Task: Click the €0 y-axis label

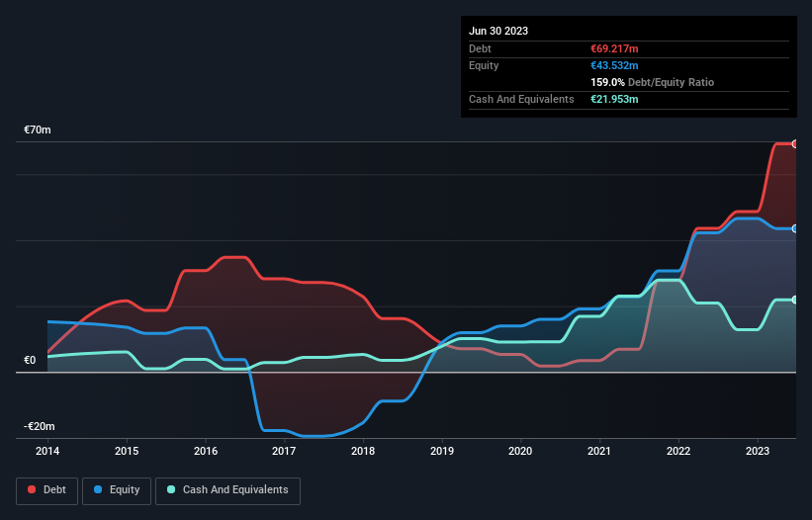Action: (30, 360)
